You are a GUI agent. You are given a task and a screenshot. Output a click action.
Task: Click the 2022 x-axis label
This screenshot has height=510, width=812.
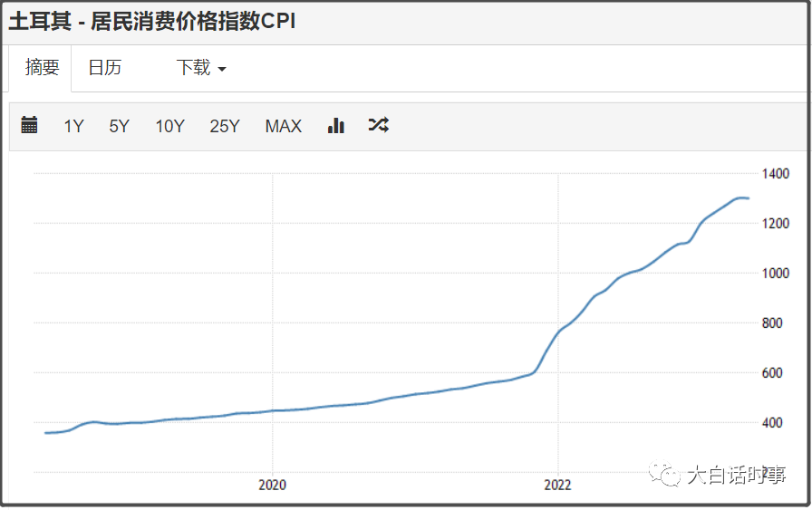click(x=557, y=485)
